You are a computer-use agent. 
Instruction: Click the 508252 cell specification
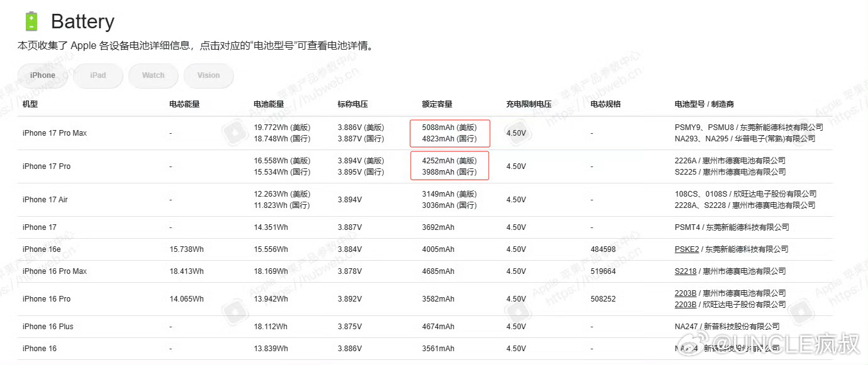[x=603, y=299]
